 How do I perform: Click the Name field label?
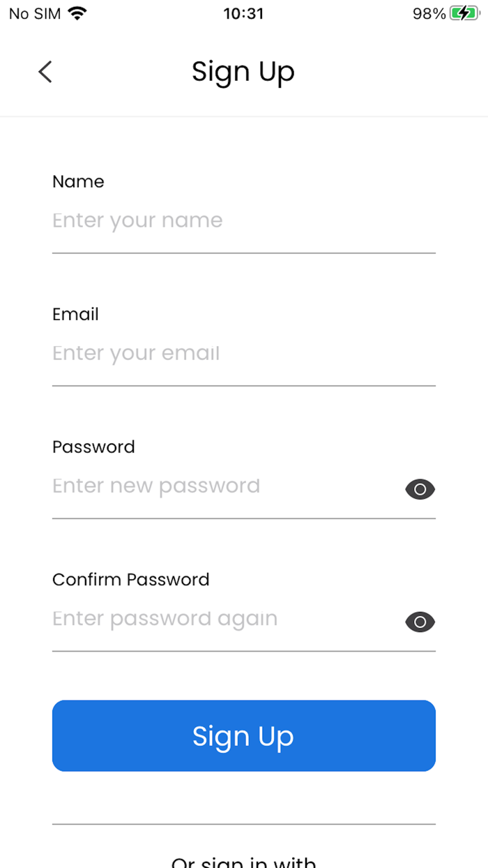pos(78,181)
